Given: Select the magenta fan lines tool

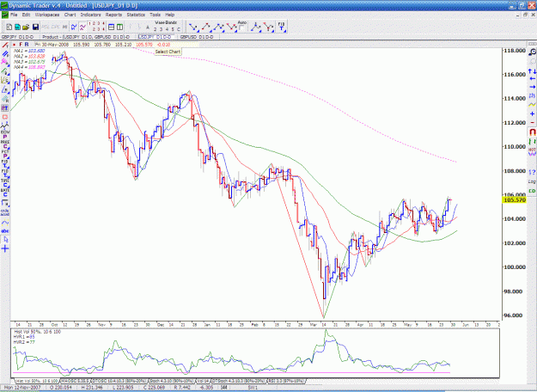Looking at the screenshot, I should click(5, 62).
